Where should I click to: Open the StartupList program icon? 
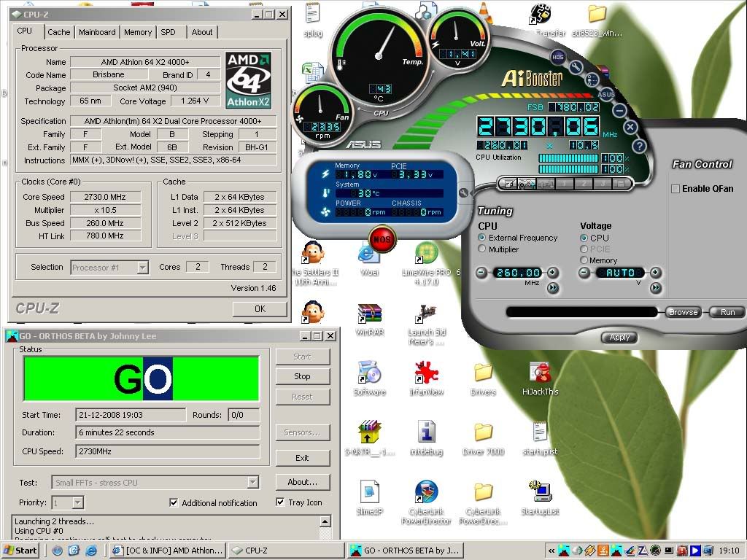coord(540,498)
